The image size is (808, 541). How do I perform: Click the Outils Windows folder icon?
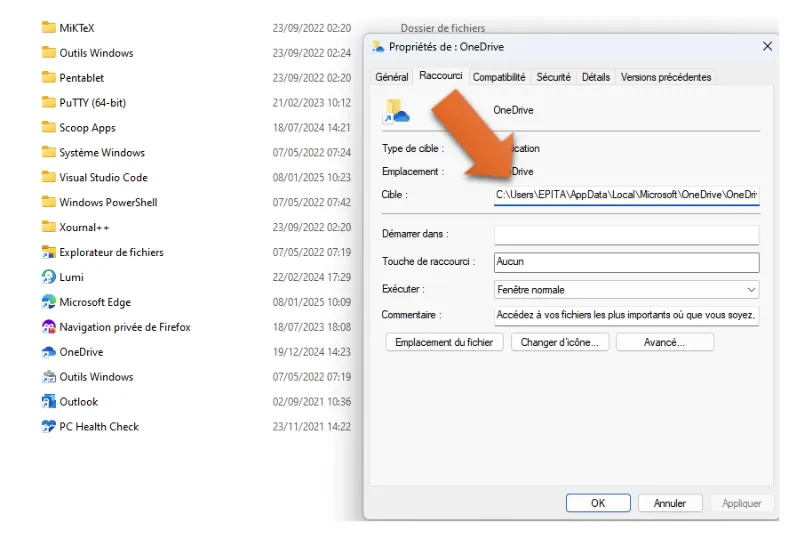pyautogui.click(x=48, y=53)
